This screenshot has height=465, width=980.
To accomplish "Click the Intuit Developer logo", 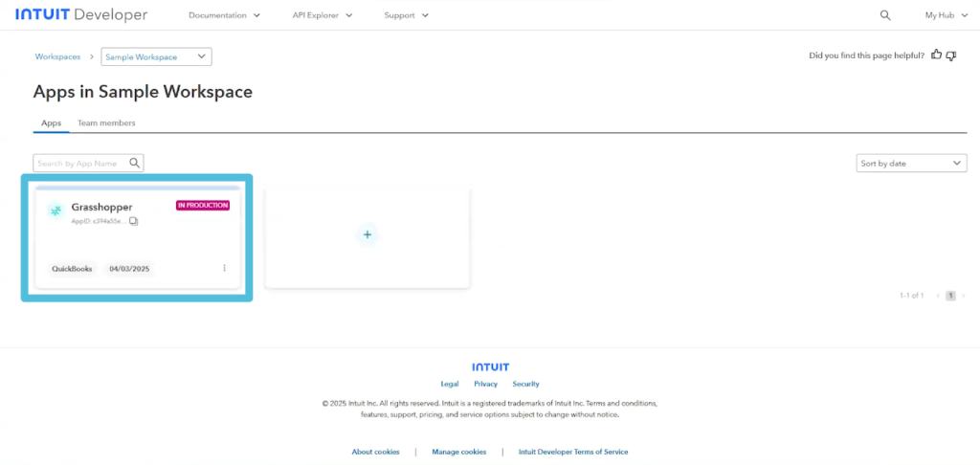I will click(x=81, y=15).
